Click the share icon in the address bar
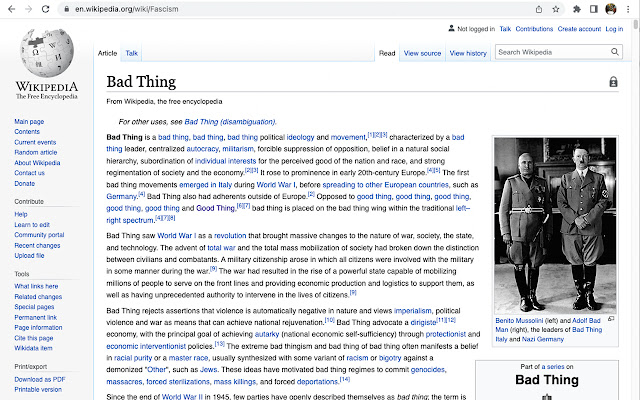Viewport: 640px width, 400px height. [539, 9]
